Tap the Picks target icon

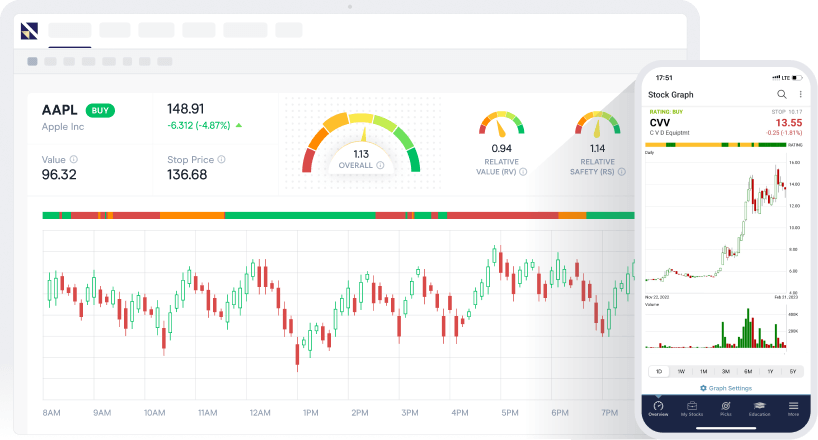725,406
